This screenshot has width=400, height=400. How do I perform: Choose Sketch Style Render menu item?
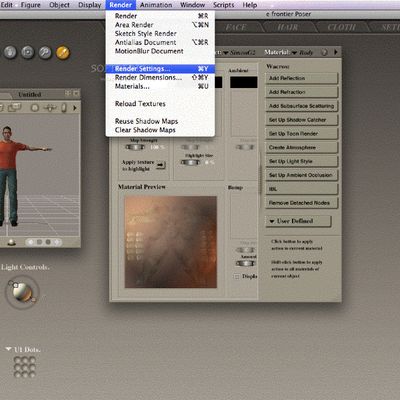point(160,33)
